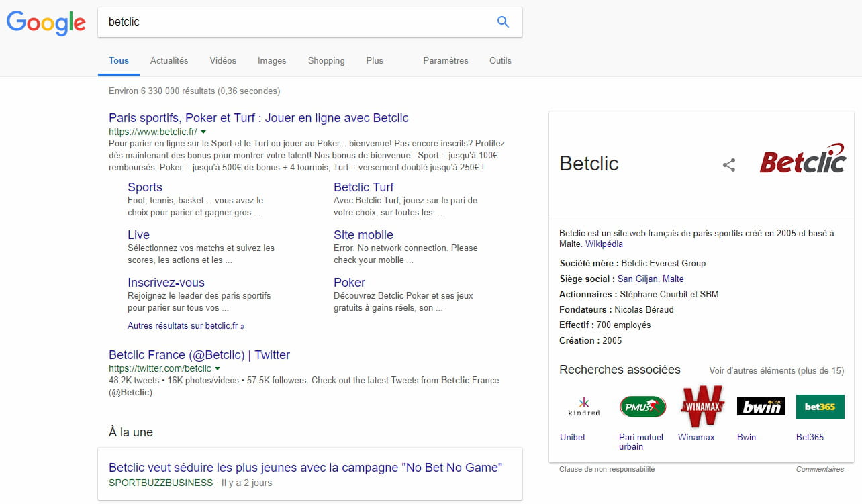Share the Betclic knowledge panel
This screenshot has height=504, width=862.
coord(729,165)
